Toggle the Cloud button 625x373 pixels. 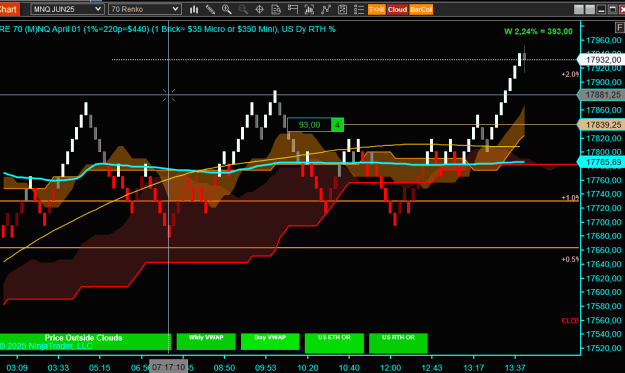tap(397, 10)
